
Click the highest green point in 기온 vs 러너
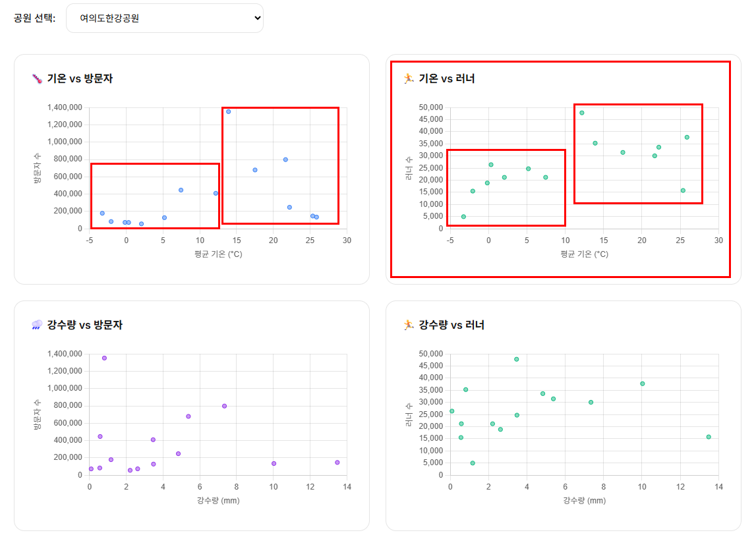(582, 113)
